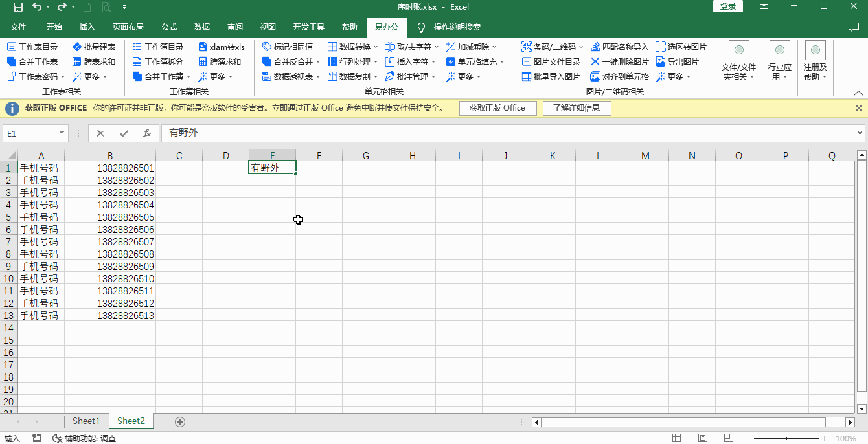This screenshot has width=868, height=444.
Task: Click 对齐到单元格 tool
Action: click(620, 76)
